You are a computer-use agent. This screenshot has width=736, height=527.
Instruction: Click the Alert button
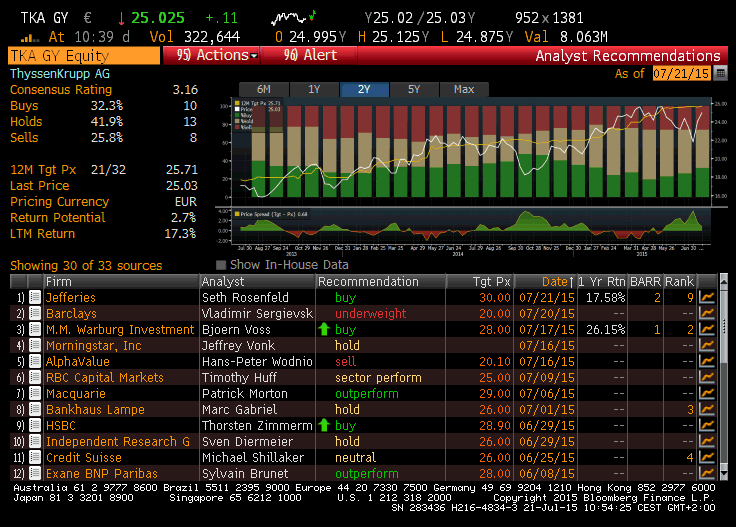(309, 55)
